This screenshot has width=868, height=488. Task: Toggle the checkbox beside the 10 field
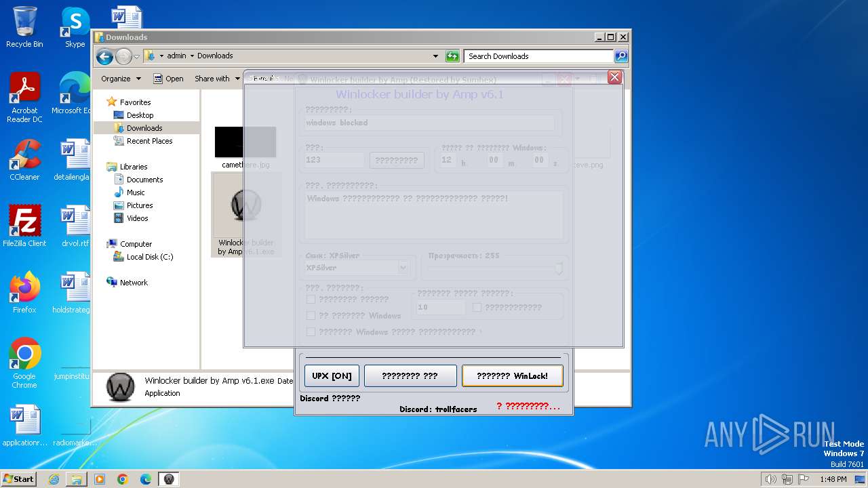tap(477, 307)
